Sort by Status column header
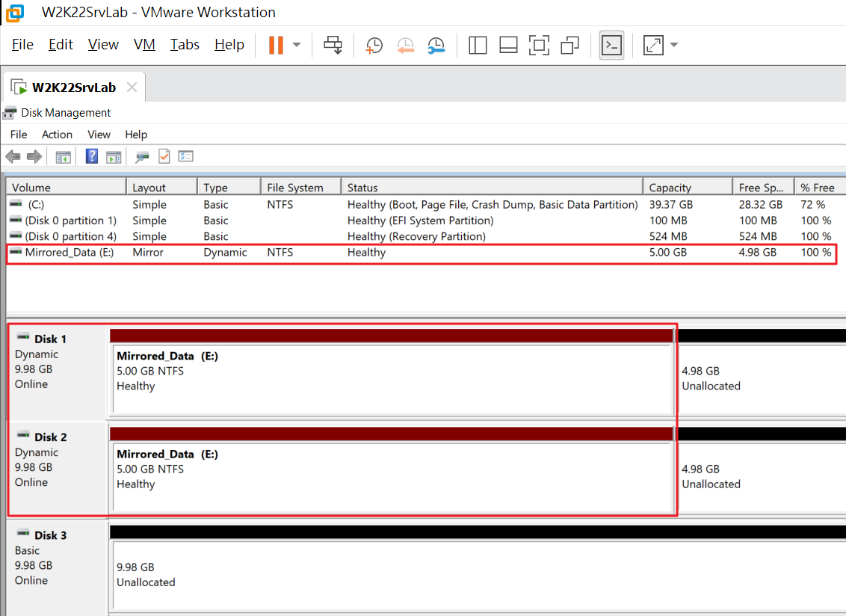This screenshot has height=616, width=846. (x=492, y=188)
